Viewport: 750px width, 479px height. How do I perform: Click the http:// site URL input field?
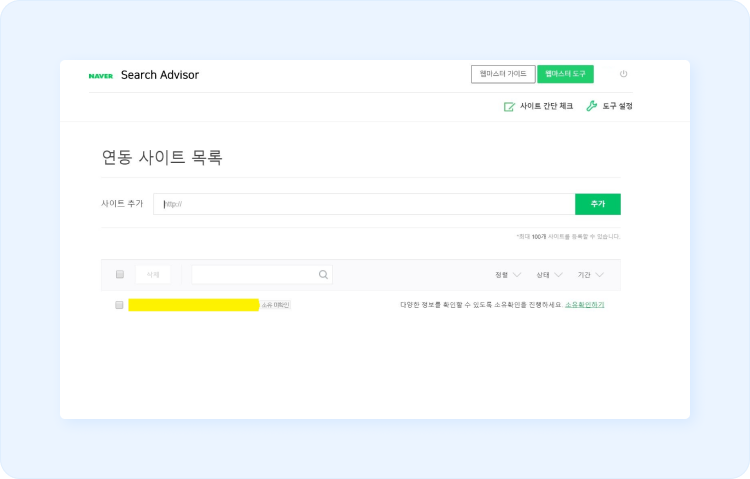coord(364,204)
